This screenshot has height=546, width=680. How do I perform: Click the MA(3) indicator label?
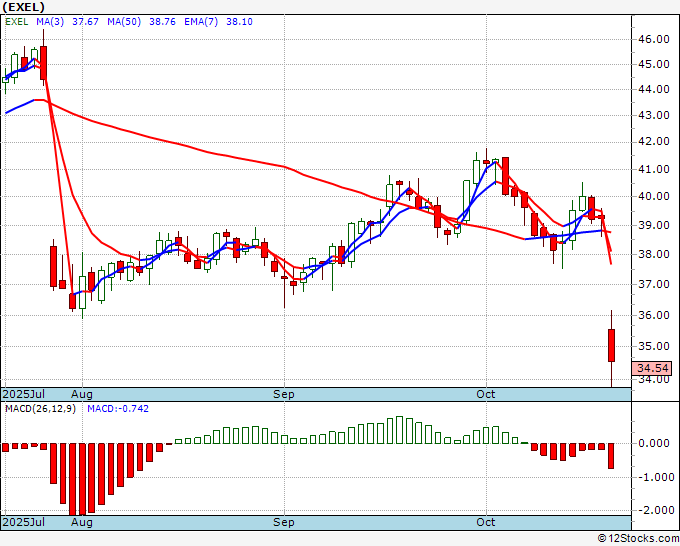pyautogui.click(x=50, y=21)
